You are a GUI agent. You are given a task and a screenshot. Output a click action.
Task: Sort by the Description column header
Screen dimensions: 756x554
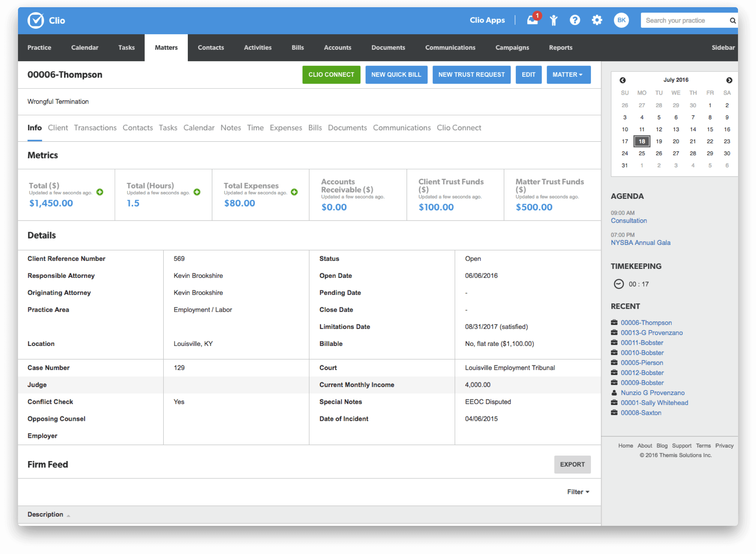coord(46,514)
